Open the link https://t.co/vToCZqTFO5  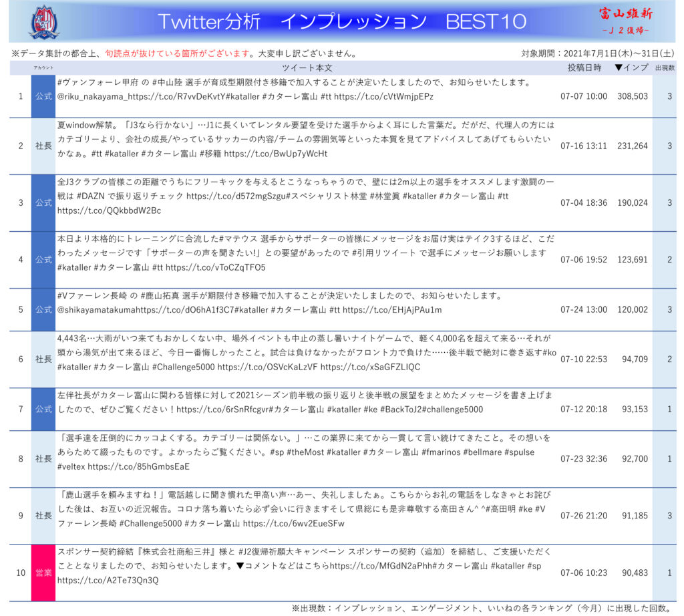click(216, 267)
